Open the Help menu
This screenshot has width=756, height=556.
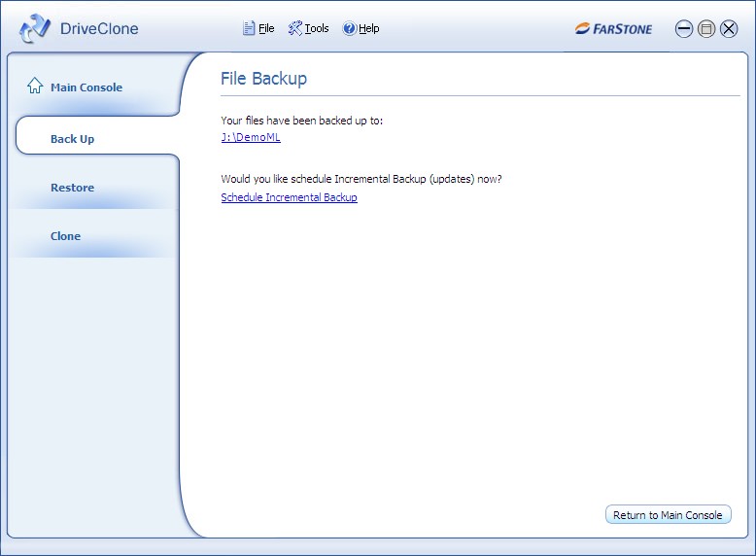[x=369, y=29]
